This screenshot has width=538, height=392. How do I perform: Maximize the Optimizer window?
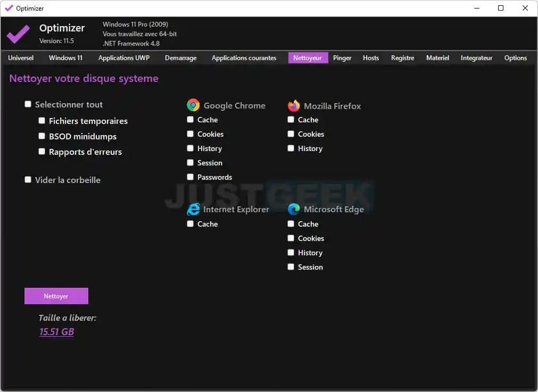(x=501, y=8)
